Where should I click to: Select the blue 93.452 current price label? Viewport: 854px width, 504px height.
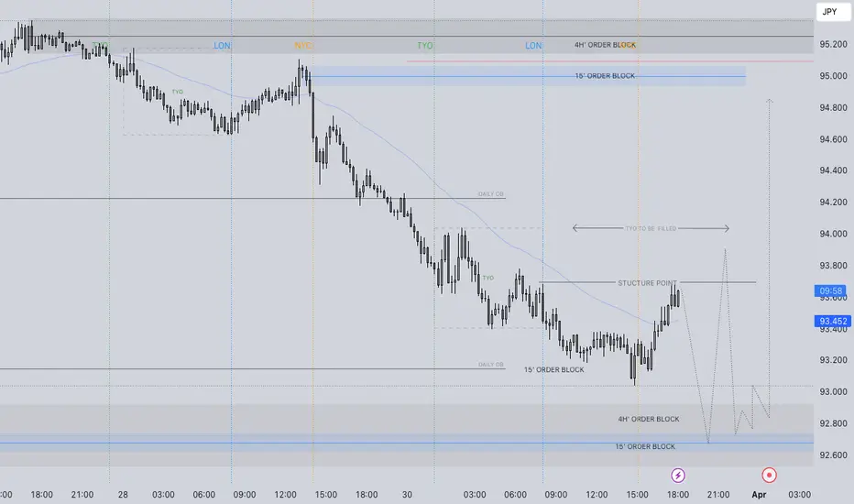[x=833, y=321]
